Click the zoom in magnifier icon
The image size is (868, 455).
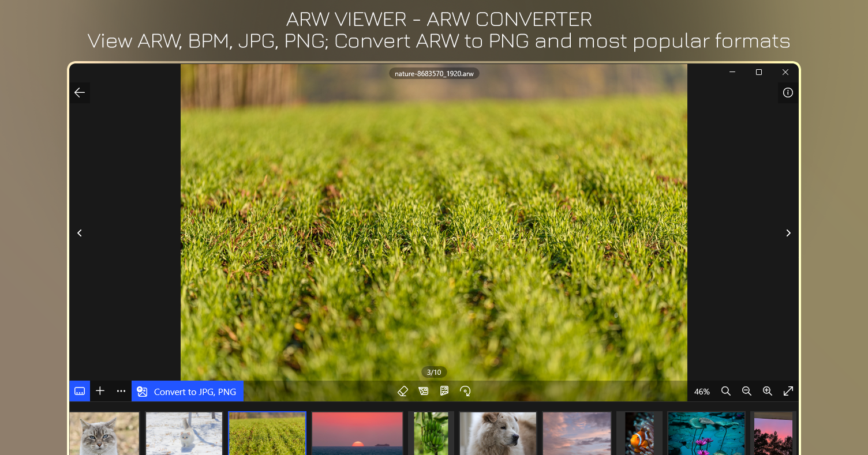click(x=767, y=391)
